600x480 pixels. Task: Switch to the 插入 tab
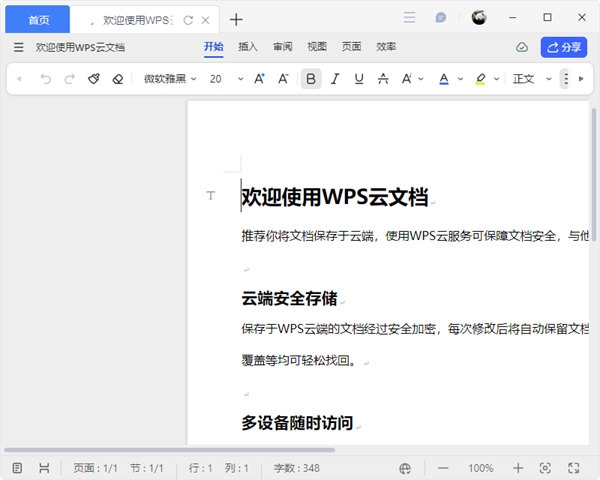click(248, 47)
